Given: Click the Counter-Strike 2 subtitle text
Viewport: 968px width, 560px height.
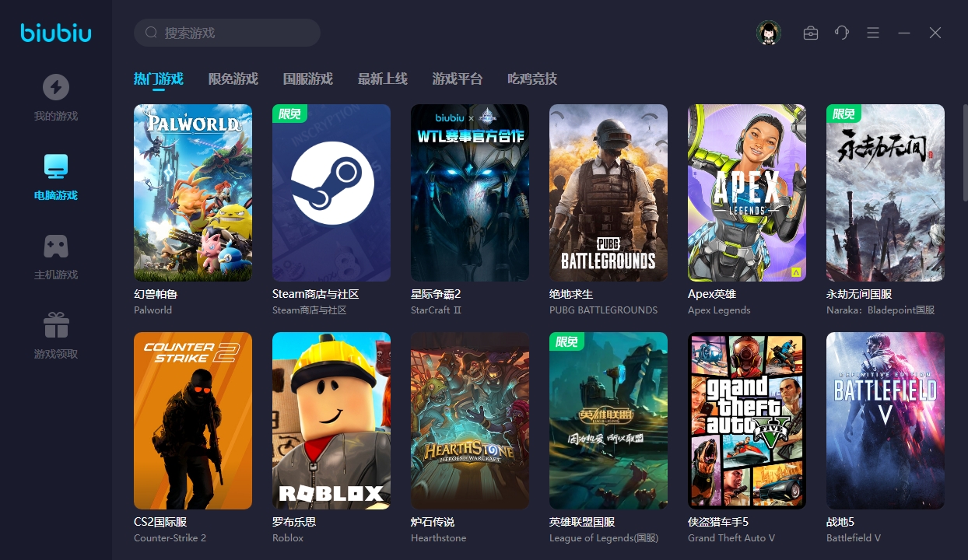Looking at the screenshot, I should 170,538.
